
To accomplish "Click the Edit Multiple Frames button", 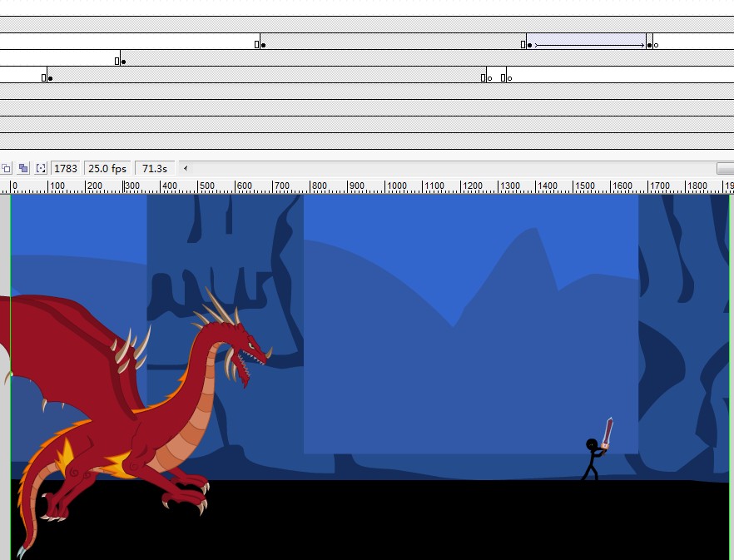I will [23, 168].
